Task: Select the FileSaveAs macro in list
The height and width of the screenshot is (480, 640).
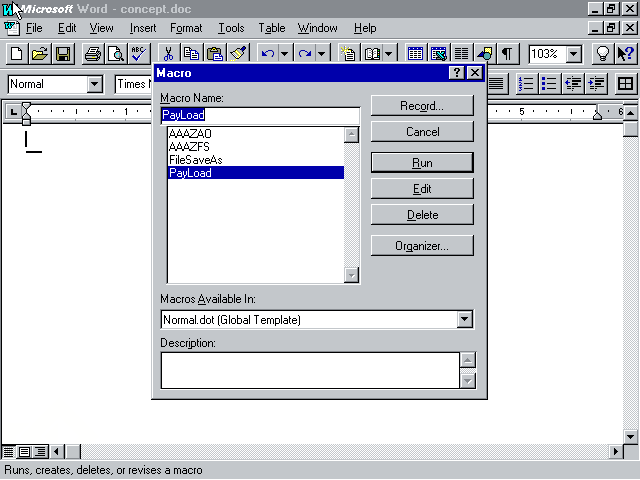Action: 256,160
